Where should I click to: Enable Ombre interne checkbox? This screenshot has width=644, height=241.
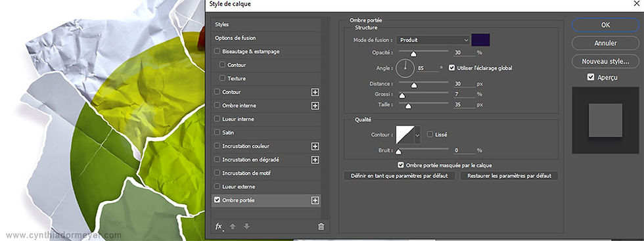pyautogui.click(x=218, y=106)
